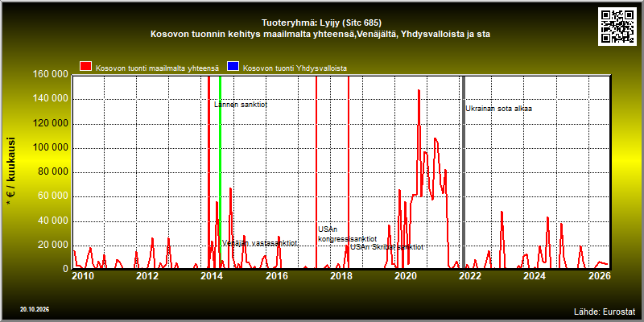Click the 'USAn kongressisanktiot' annotation
The height and width of the screenshot is (322, 644).
(348, 234)
